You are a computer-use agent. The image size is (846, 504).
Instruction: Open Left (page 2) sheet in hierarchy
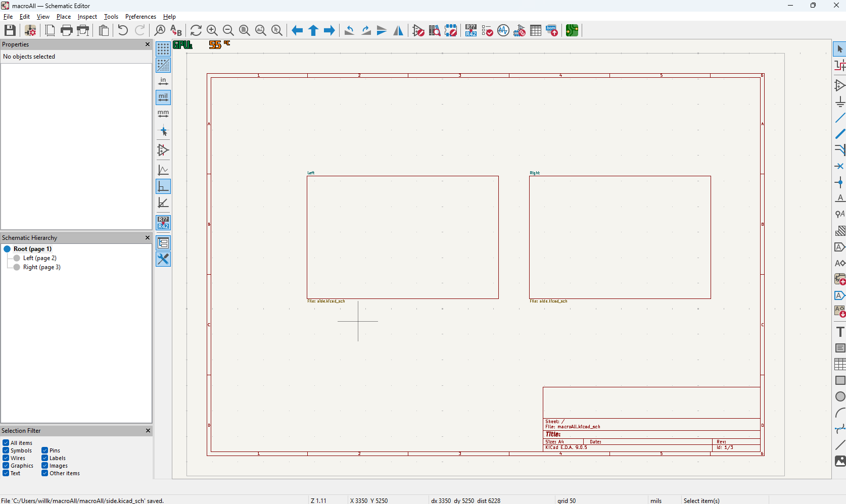point(39,258)
